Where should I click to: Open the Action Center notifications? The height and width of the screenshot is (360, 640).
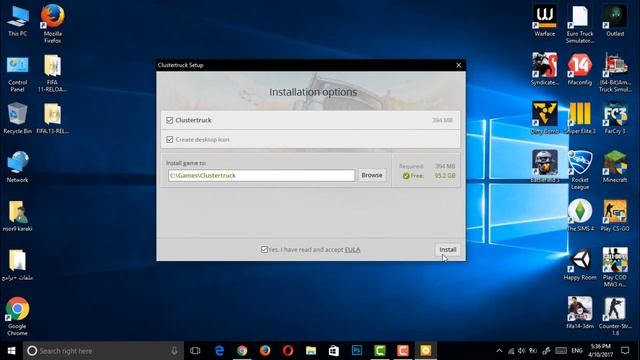tap(625, 351)
